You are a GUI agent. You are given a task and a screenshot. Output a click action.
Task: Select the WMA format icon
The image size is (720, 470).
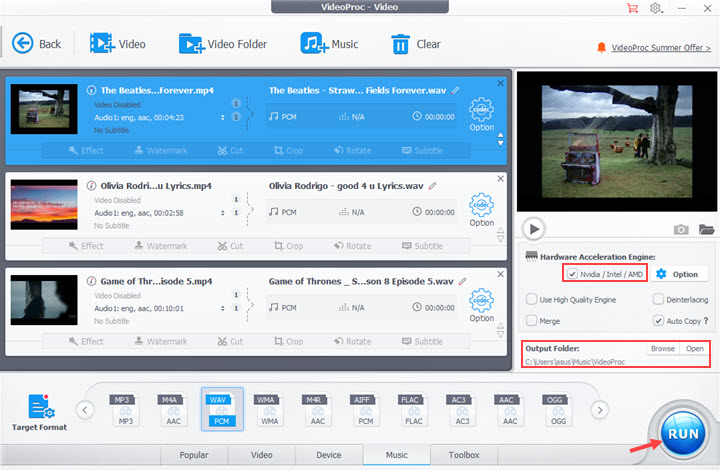pyautogui.click(x=270, y=409)
